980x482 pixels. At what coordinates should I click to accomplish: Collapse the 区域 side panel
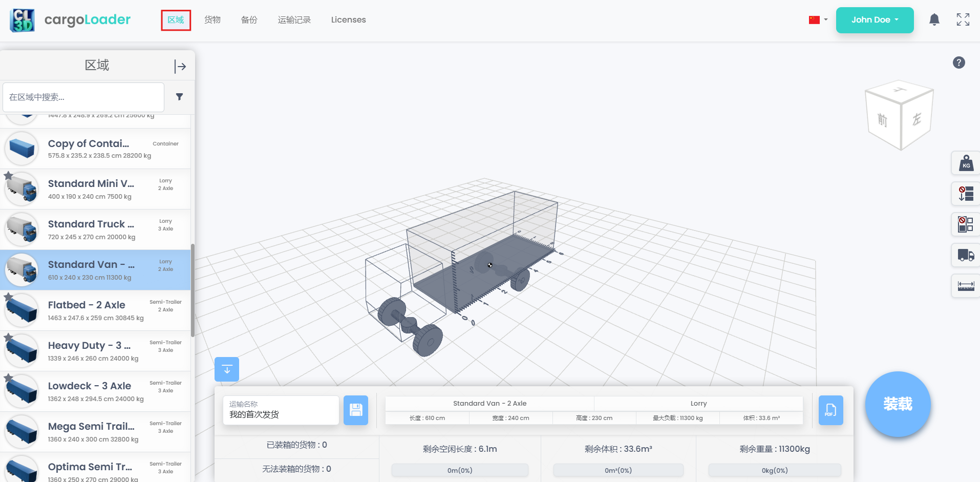pyautogui.click(x=180, y=66)
